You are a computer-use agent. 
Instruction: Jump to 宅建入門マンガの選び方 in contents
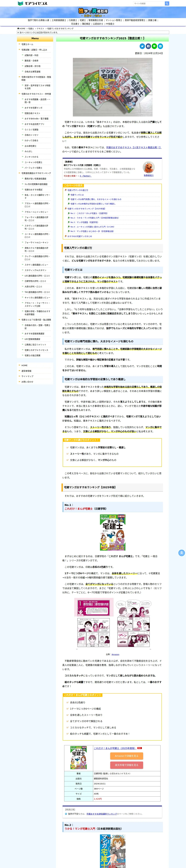click(78, 190)
